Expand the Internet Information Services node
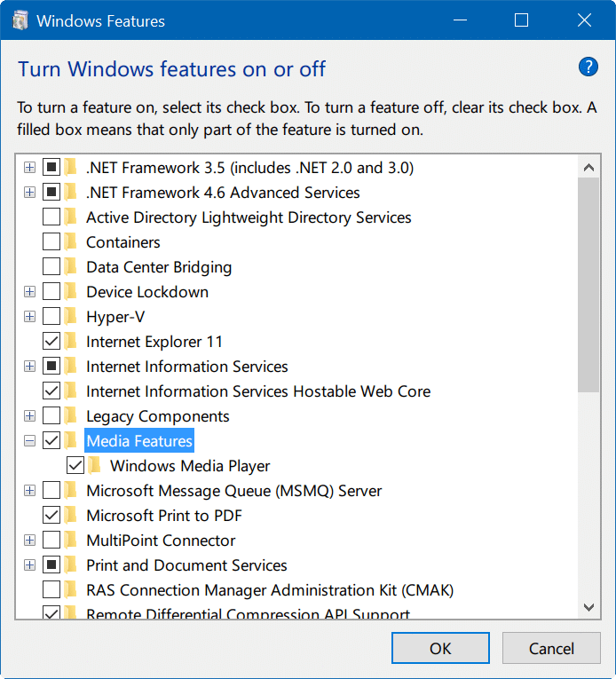The height and width of the screenshot is (679, 616). pyautogui.click(x=29, y=367)
